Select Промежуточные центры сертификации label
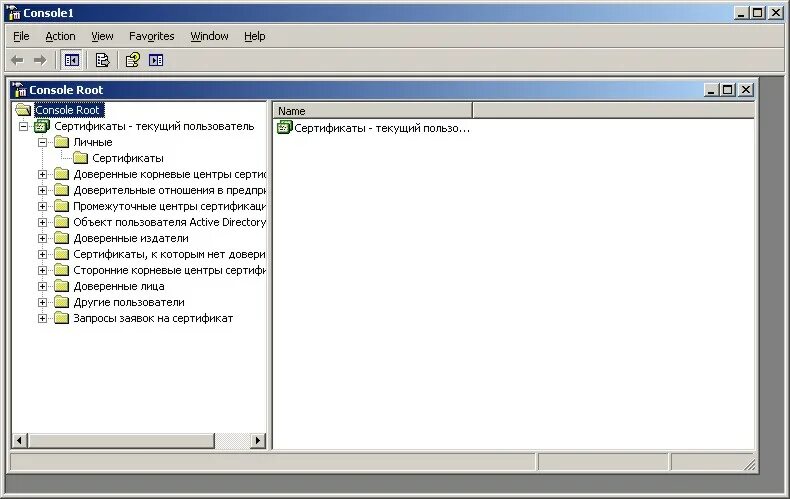790x499 pixels. tap(169, 206)
